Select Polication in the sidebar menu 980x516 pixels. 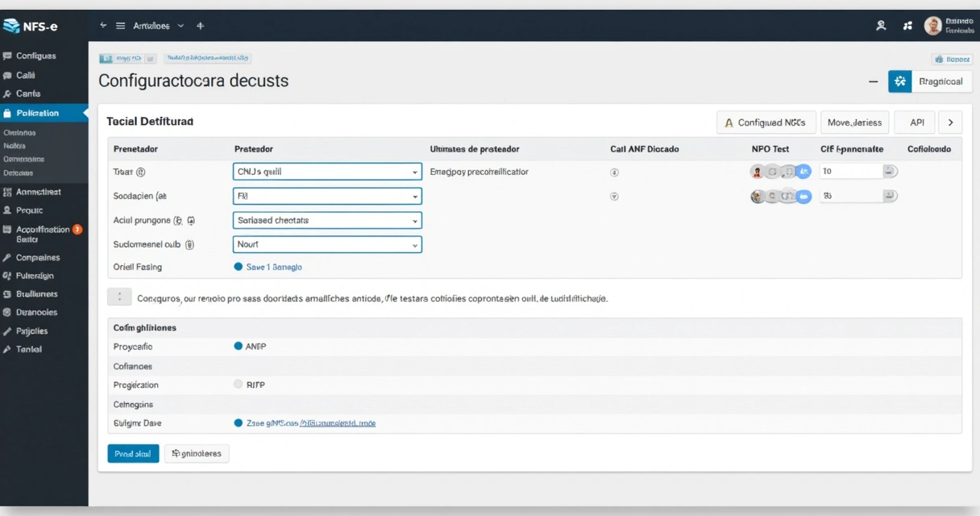[36, 111]
